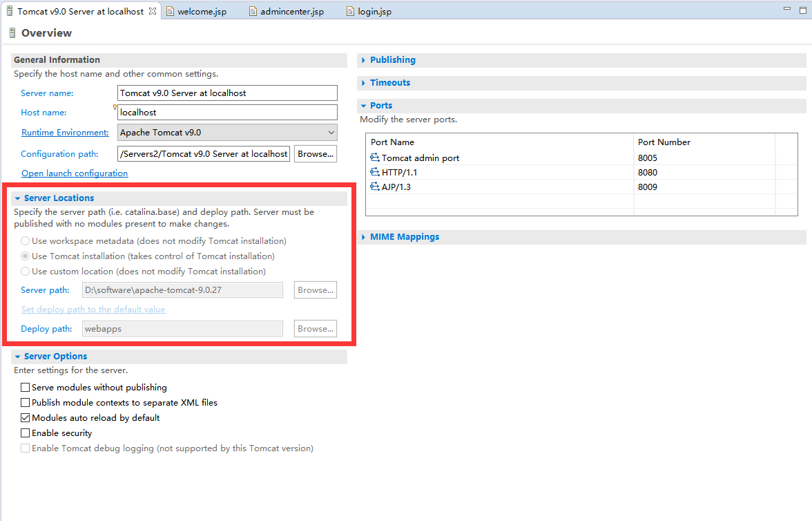Screen dimensions: 812x521
Task: Expand the Timeouts section
Action: 363,83
